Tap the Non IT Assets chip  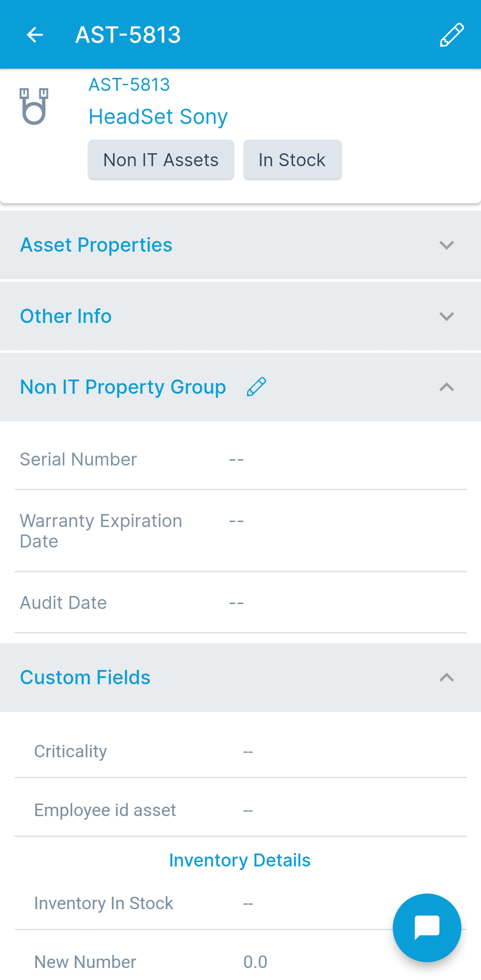tap(161, 159)
